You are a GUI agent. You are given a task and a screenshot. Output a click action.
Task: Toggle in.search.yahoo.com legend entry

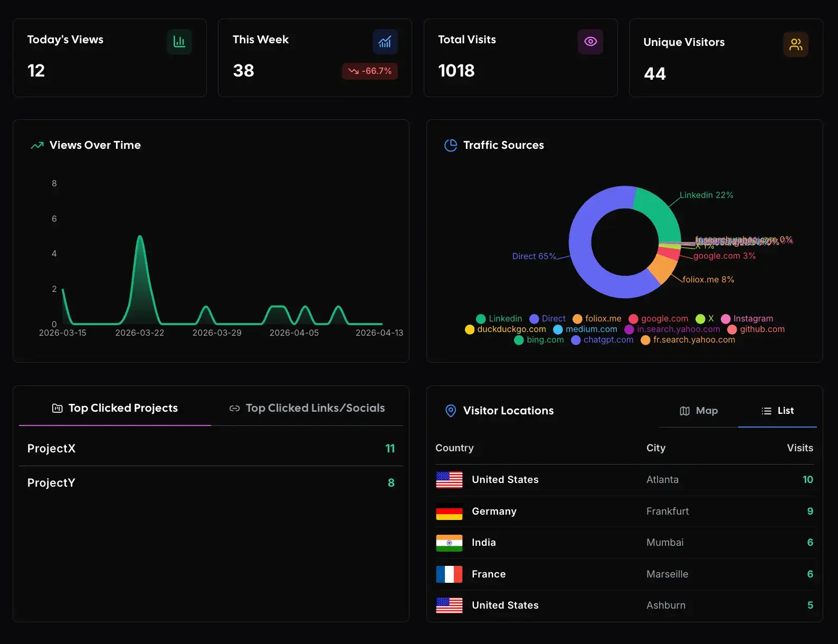[672, 329]
